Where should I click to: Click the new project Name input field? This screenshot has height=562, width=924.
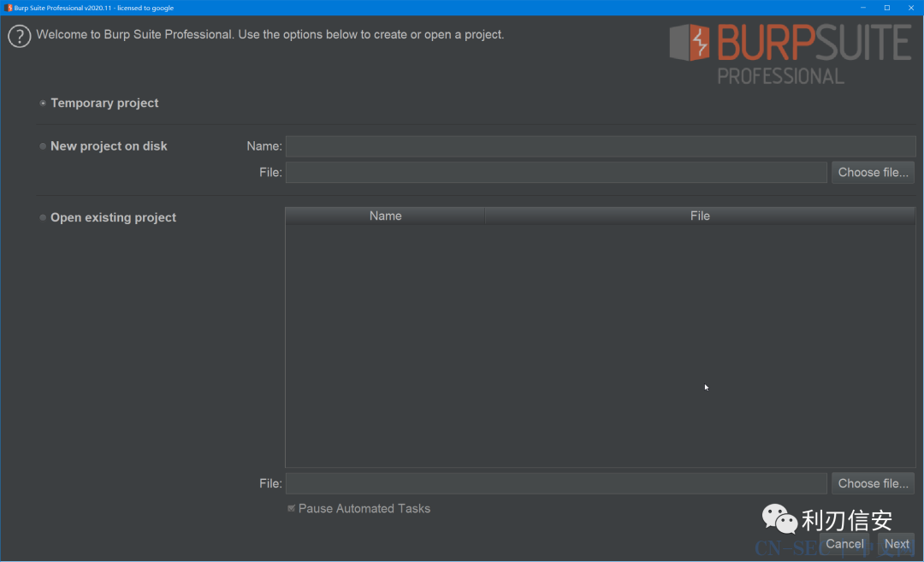(601, 146)
